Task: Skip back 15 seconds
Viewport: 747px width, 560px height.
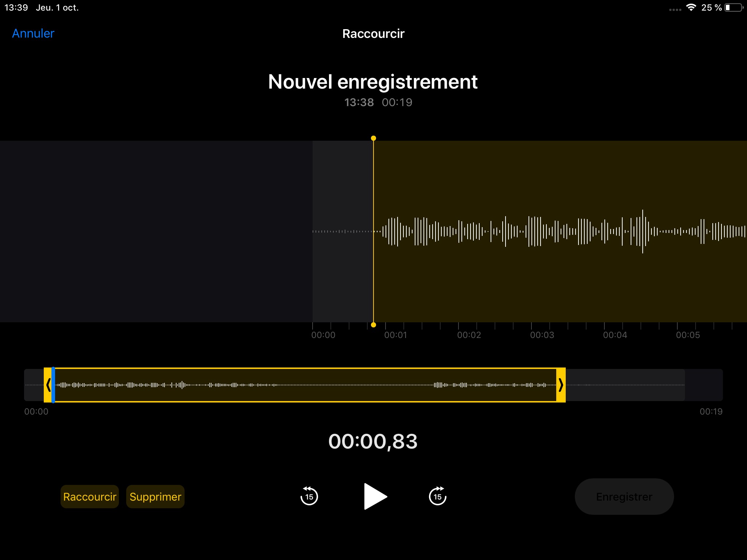Action: pyautogui.click(x=309, y=496)
